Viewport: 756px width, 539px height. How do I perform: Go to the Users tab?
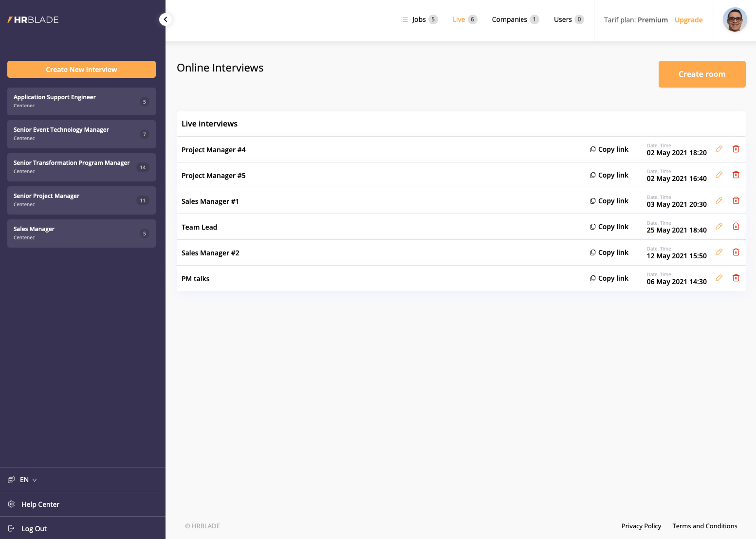click(x=563, y=19)
